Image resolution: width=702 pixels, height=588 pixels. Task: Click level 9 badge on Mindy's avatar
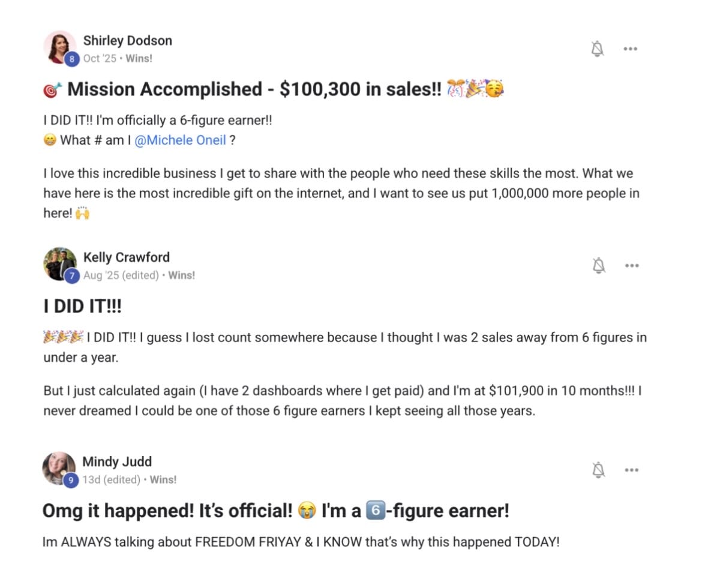[x=72, y=480]
